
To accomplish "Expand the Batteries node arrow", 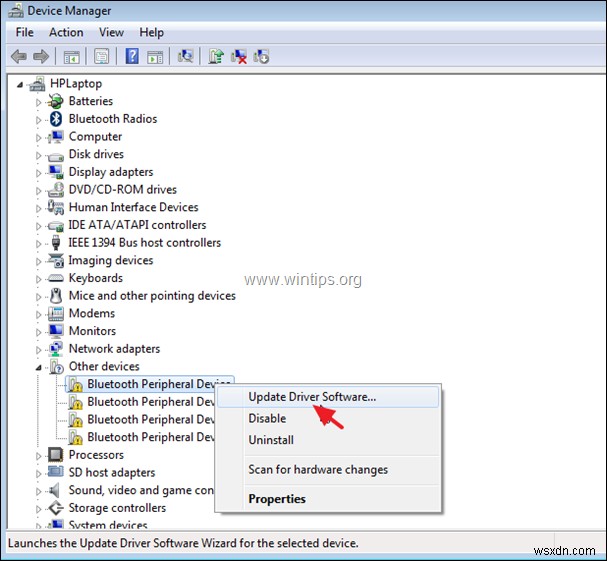I will (38, 102).
